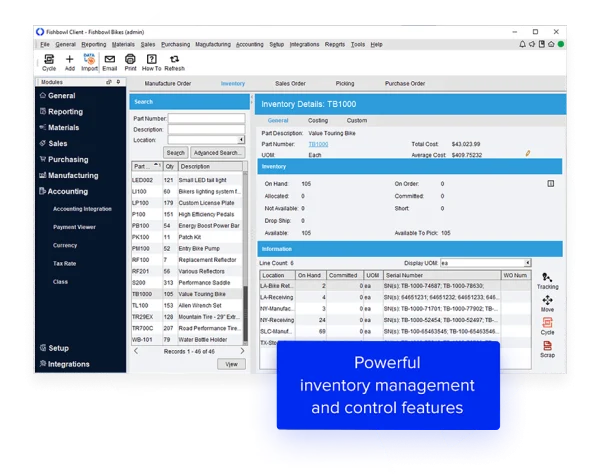Open TB1000 part number link
The image size is (600, 476).
318,144
